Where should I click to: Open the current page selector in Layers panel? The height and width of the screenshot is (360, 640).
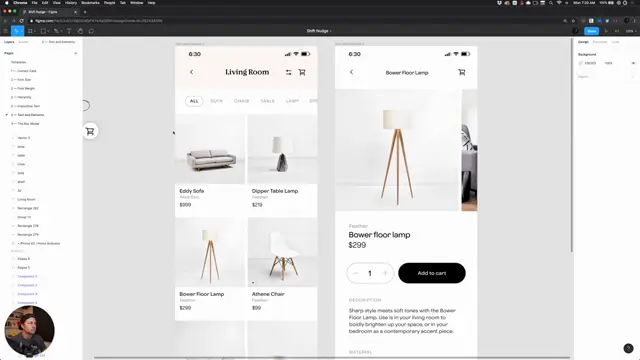click(x=58, y=42)
